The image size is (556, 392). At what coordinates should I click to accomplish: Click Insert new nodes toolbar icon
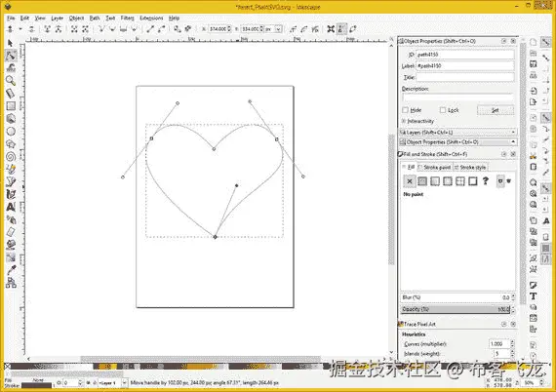(x=11, y=29)
